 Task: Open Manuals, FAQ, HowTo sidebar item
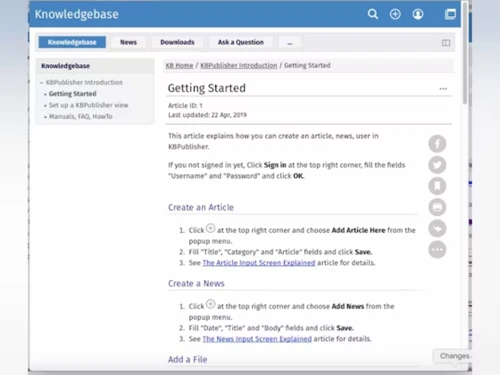click(x=81, y=116)
